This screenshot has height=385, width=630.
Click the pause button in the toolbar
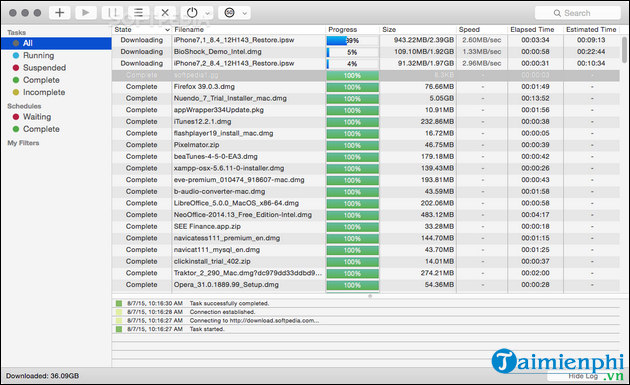pos(112,12)
